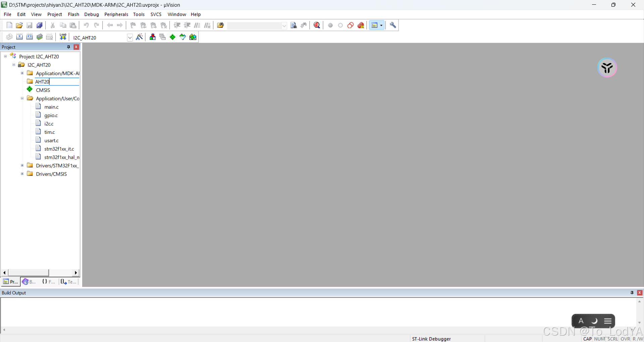The width and height of the screenshot is (644, 342).
Task: Click the Open file folder icon
Action: [19, 25]
